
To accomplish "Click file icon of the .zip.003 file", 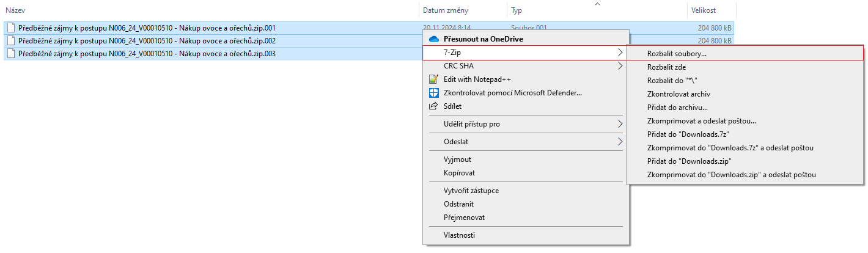I will [11, 54].
